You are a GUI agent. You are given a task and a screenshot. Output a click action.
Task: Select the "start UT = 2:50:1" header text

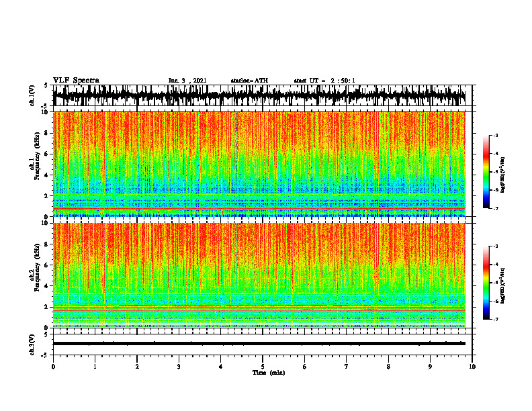(x=324, y=81)
